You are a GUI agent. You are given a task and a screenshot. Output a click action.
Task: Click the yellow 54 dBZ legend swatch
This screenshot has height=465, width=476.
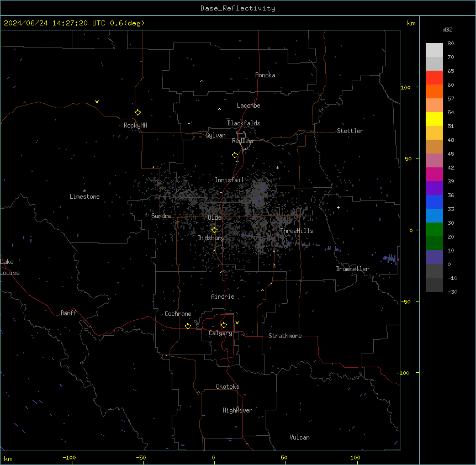pos(434,119)
